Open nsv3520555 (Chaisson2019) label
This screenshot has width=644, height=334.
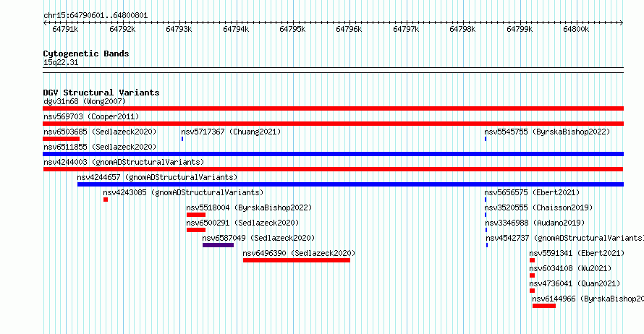click(538, 207)
